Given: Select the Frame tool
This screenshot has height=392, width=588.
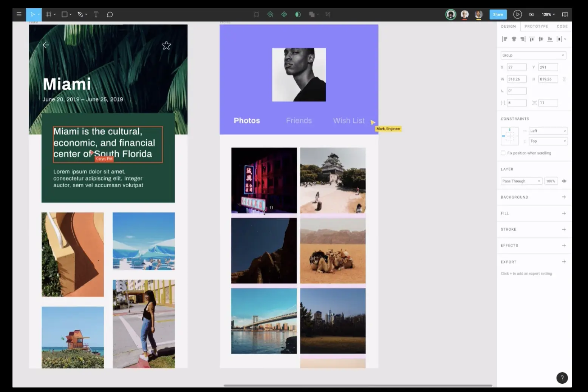Looking at the screenshot, I should (x=48, y=15).
